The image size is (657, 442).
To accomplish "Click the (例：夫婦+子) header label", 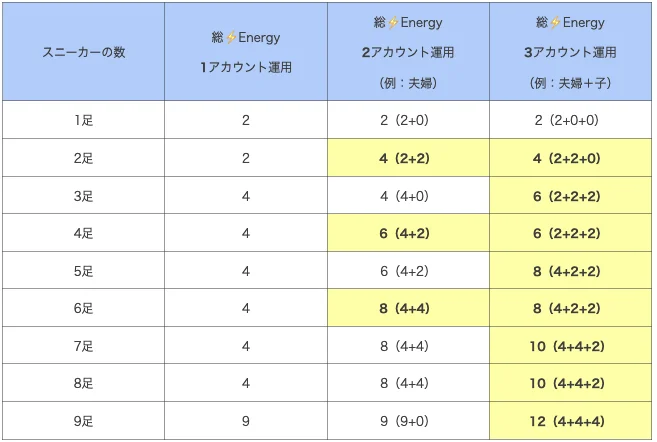I will pos(570,83).
